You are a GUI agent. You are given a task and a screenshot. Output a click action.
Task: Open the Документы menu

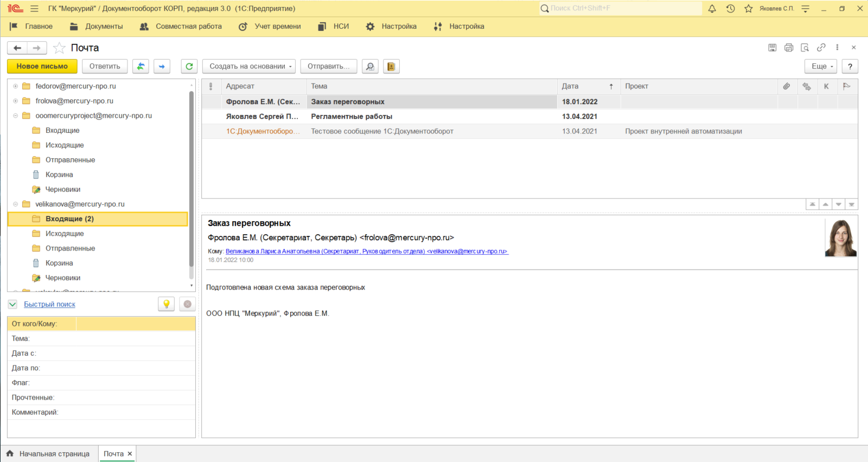[x=97, y=27]
